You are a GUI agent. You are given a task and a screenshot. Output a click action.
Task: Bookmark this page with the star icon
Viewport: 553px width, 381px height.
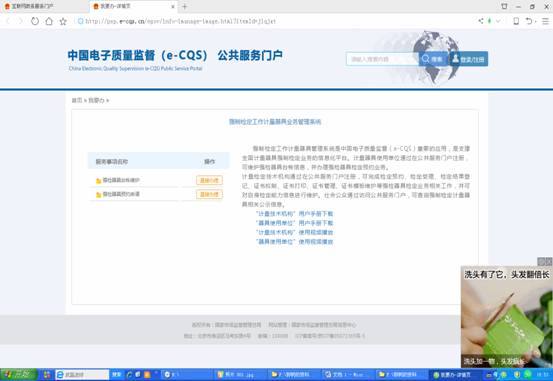pos(63,21)
